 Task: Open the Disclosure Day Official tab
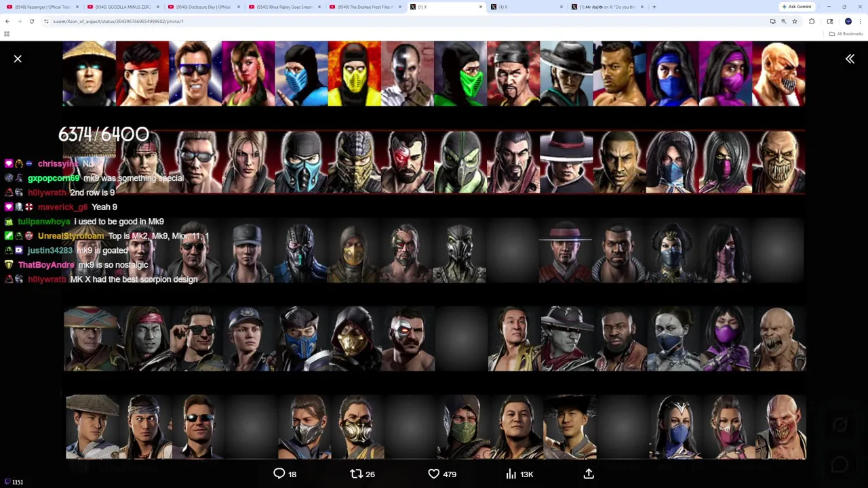202,7
